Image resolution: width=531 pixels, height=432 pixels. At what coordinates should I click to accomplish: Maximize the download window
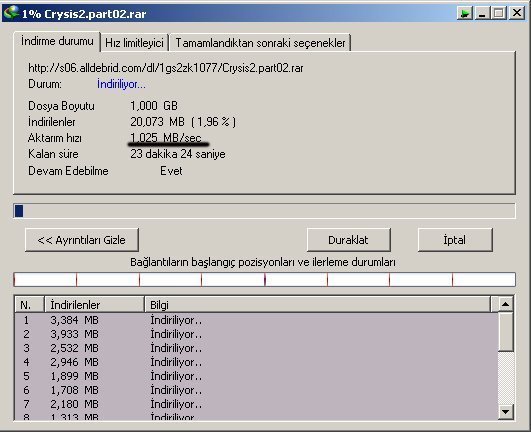pos(498,13)
